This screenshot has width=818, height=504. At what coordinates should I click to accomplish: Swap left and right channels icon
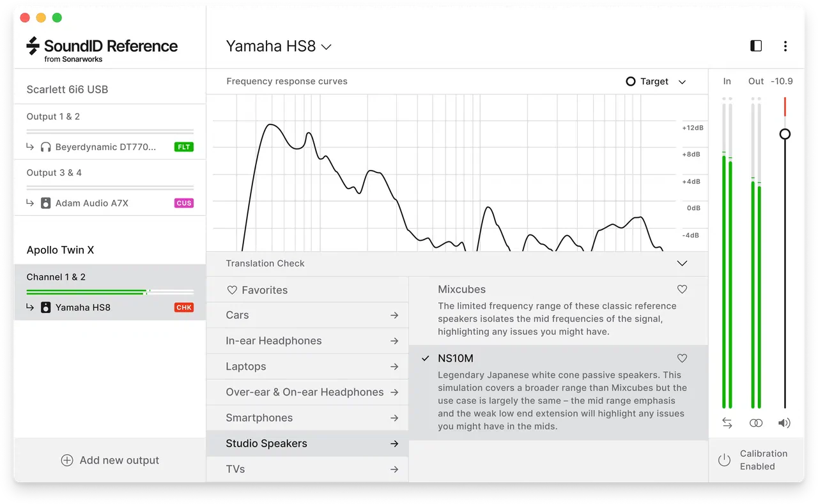click(x=727, y=423)
